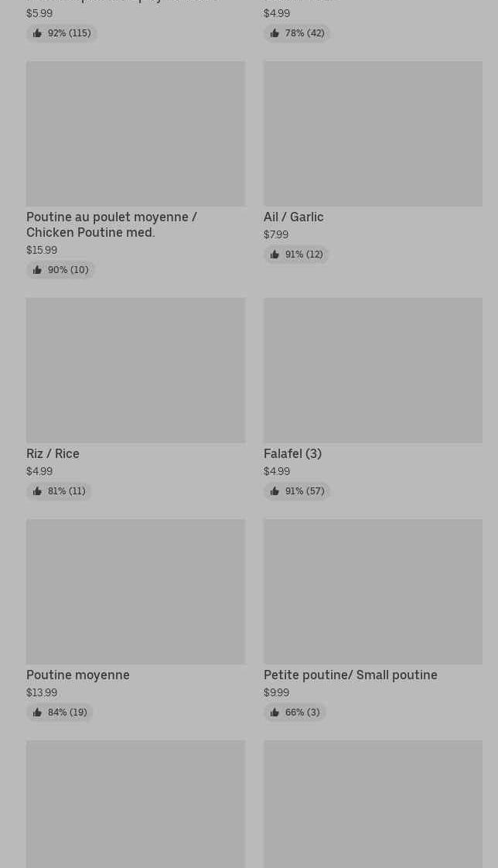This screenshot has height=868, width=498.
Task: Click the thumbs-up icon under Poutine moyenne
Action: pos(37,713)
